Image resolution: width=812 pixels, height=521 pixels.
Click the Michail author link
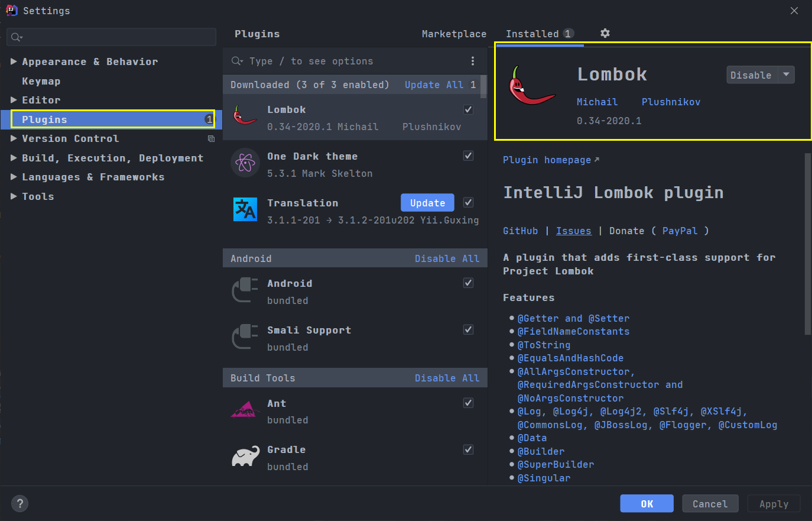click(x=597, y=102)
